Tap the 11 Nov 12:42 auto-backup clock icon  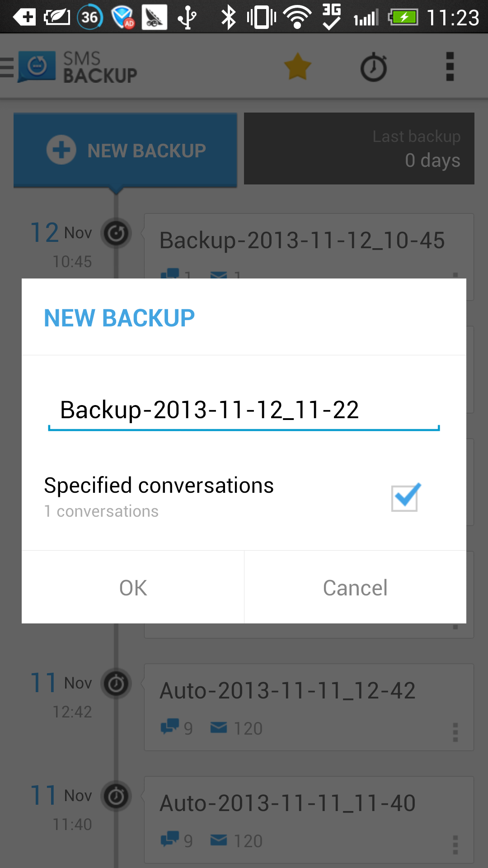point(116,684)
